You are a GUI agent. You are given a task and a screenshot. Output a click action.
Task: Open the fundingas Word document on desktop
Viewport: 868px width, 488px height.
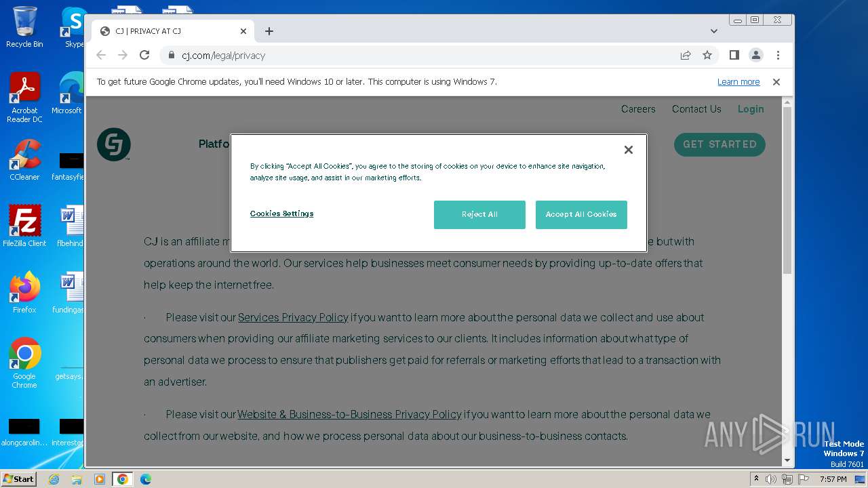(x=68, y=292)
